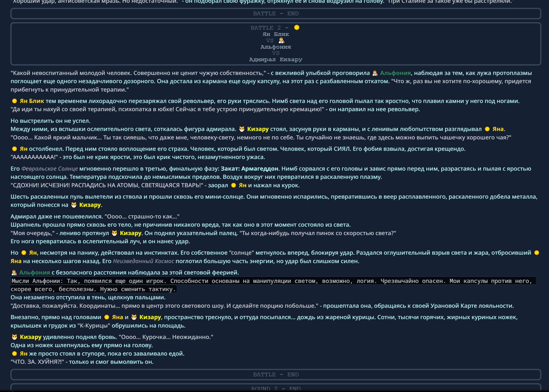The width and height of the screenshot is (549, 392).
Task: Click green 'Альфония' name in first paragraph
Action: pos(395,73)
